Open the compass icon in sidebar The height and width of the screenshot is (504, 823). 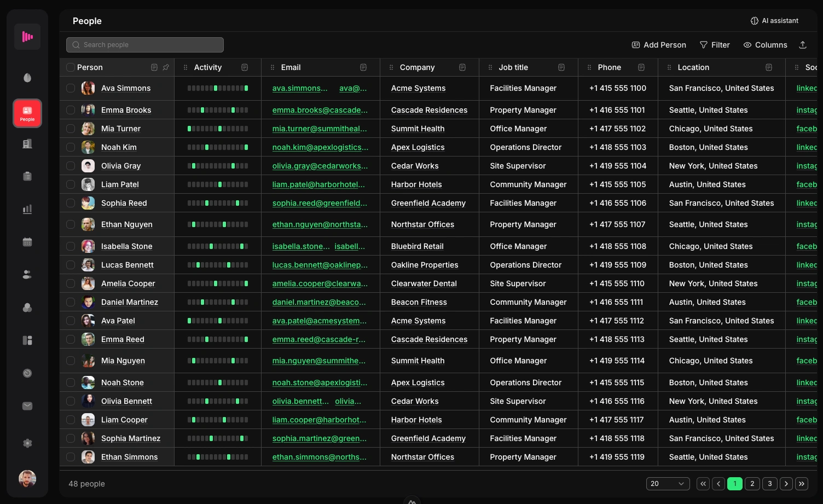(27, 373)
